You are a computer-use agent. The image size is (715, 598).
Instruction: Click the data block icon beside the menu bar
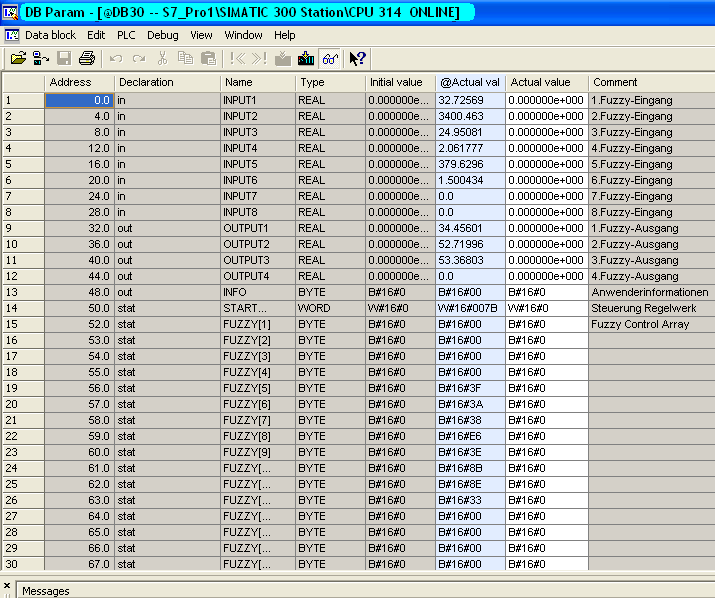pyautogui.click(x=12, y=35)
